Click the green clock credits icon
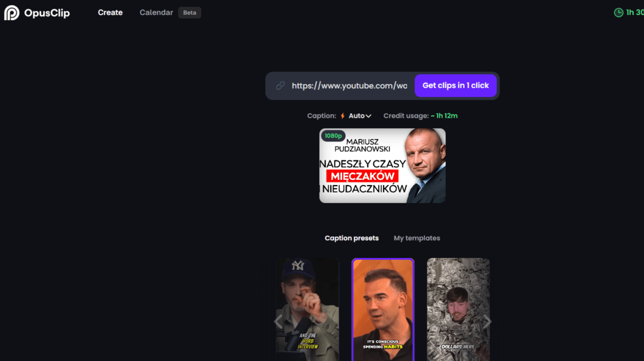The width and height of the screenshot is (644, 361). pyautogui.click(x=618, y=13)
